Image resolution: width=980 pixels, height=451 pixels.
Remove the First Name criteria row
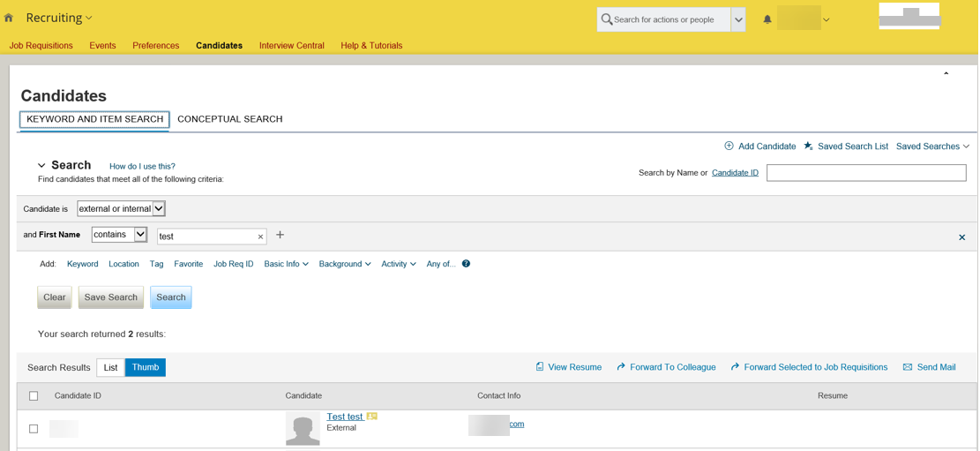pyautogui.click(x=961, y=237)
